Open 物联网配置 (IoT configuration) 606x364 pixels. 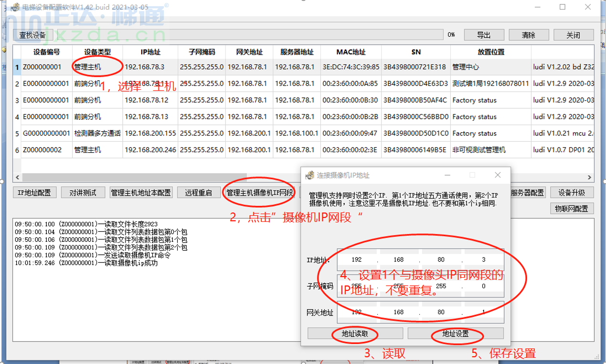coord(572,208)
